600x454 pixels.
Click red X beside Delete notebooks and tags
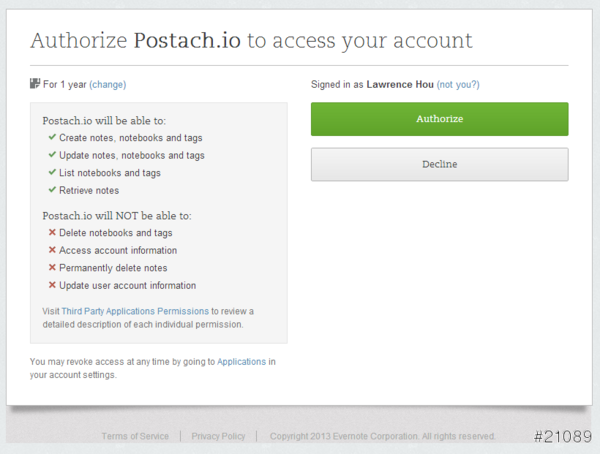pos(52,233)
